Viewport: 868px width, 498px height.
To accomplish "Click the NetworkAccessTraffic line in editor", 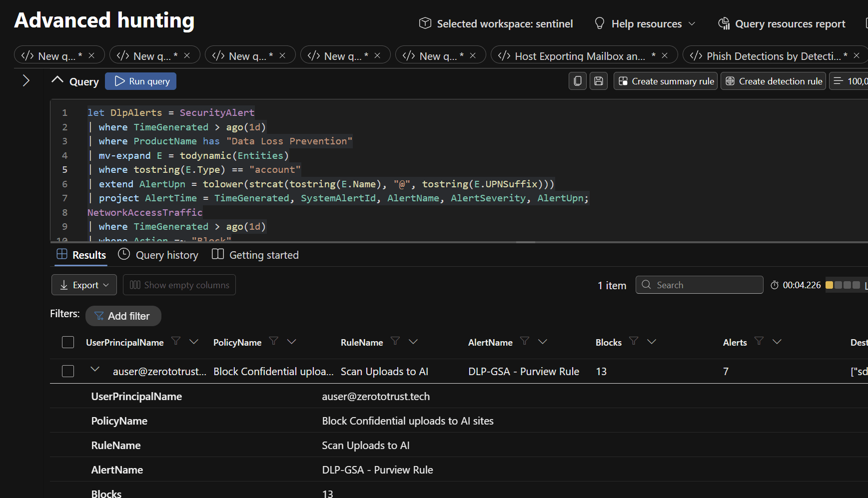I will point(145,212).
